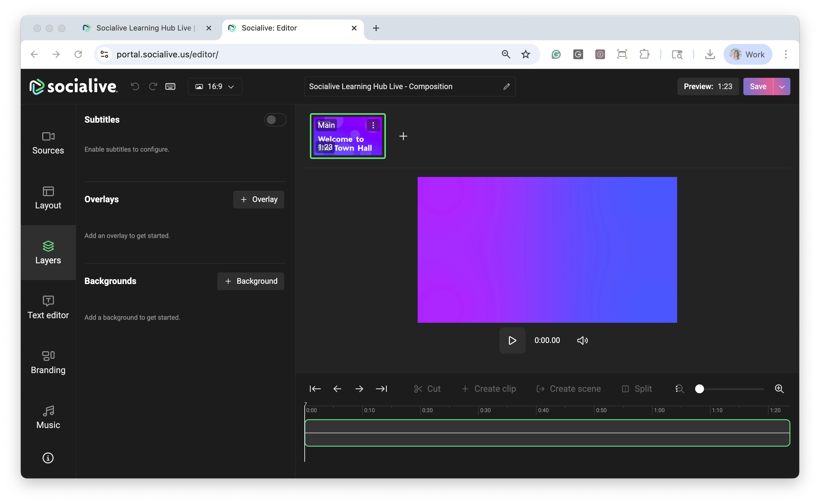Click the add Background button
Viewport: 820px width, 504px height.
point(250,281)
